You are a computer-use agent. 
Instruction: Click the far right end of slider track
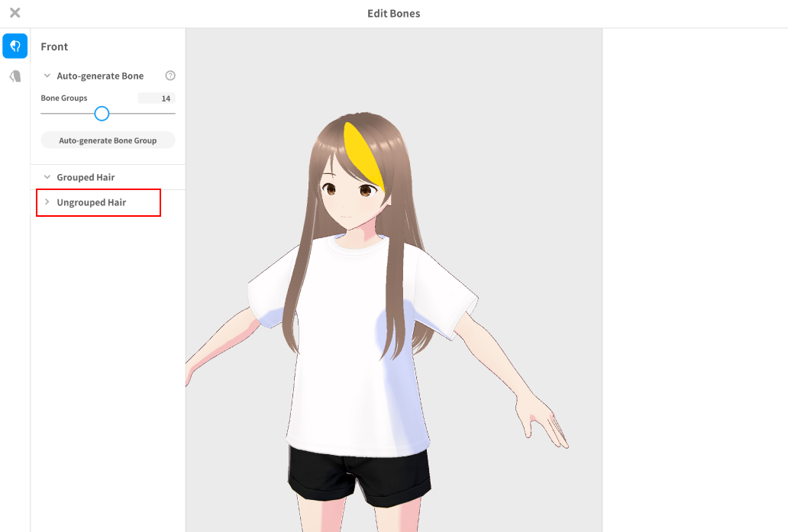[x=174, y=114]
